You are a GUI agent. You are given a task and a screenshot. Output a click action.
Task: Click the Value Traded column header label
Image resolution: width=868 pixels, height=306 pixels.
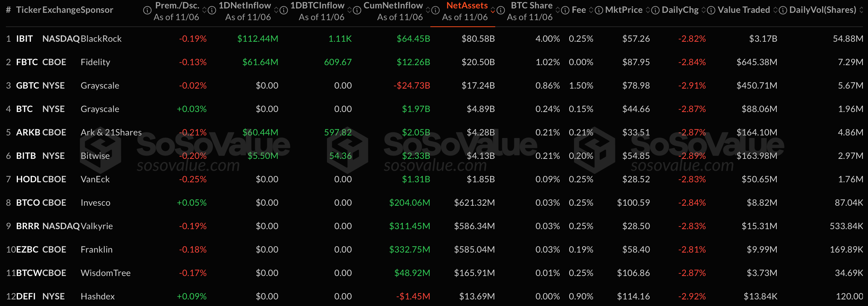[744, 10]
